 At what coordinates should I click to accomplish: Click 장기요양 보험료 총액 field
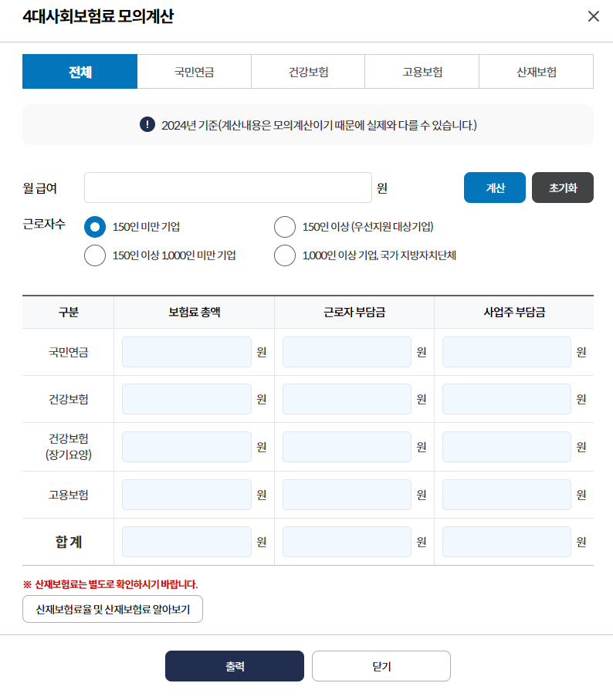pos(187,447)
